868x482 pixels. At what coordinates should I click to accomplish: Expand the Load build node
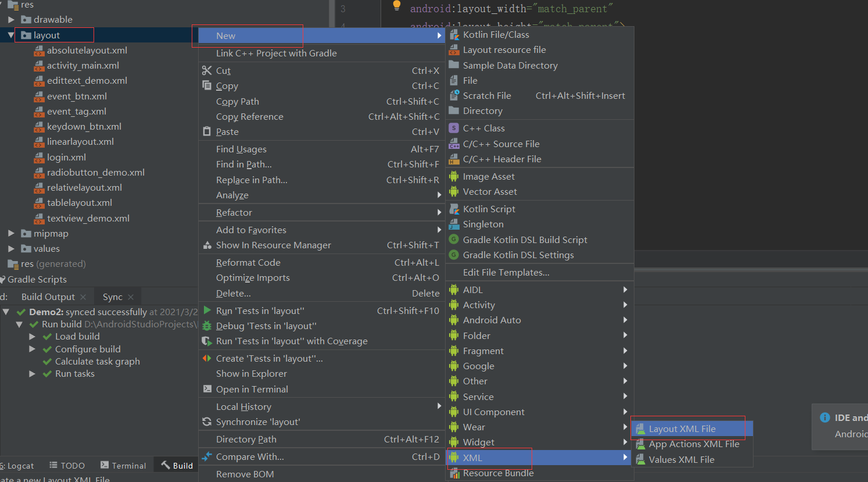point(33,337)
